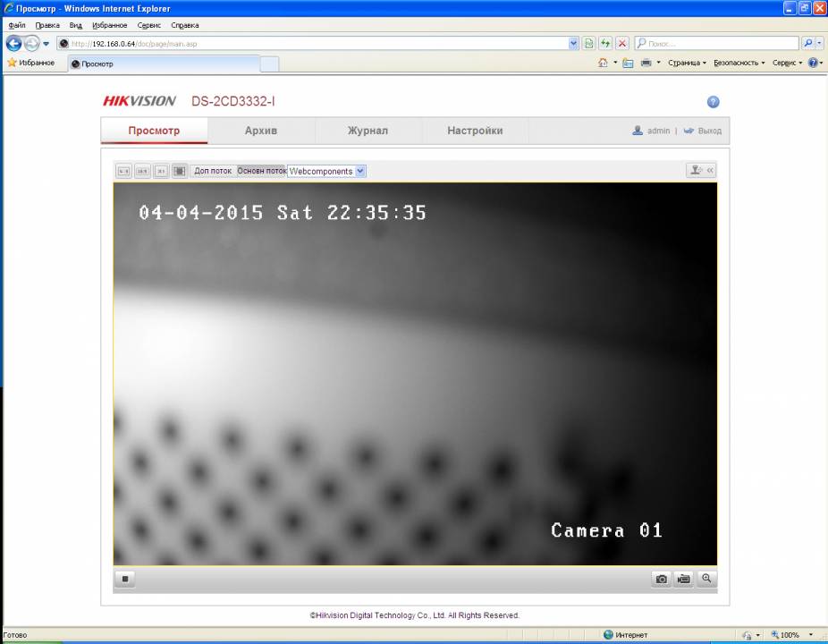Open the Архив playback tab

(x=261, y=131)
